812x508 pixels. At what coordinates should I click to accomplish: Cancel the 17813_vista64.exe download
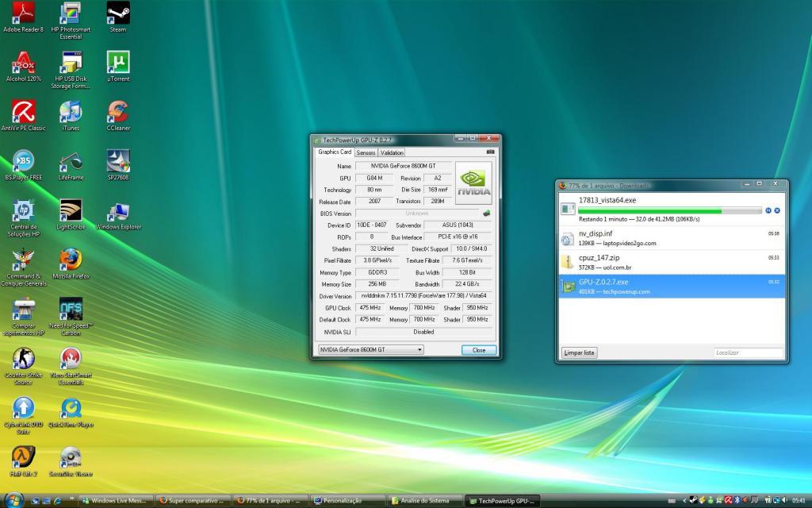pyautogui.click(x=777, y=210)
